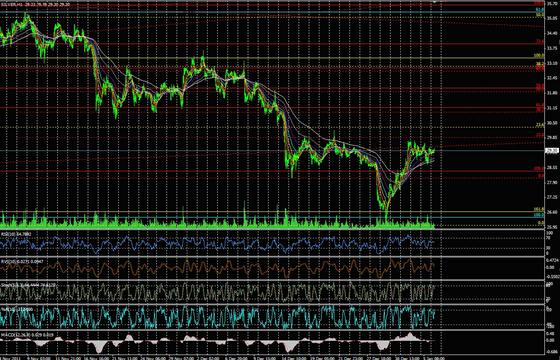Select the cyan 61.8 Fibonacci label at top
Screen dimensions: 560x360
point(540,10)
